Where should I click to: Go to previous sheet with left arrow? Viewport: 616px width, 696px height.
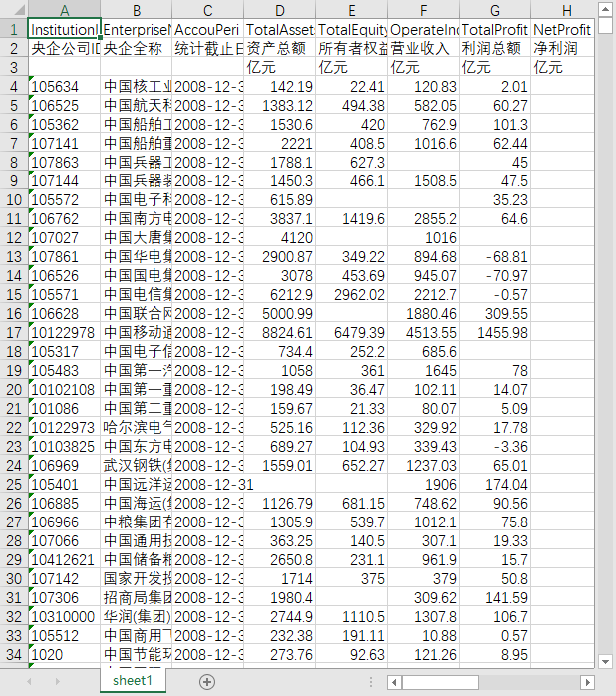29,681
